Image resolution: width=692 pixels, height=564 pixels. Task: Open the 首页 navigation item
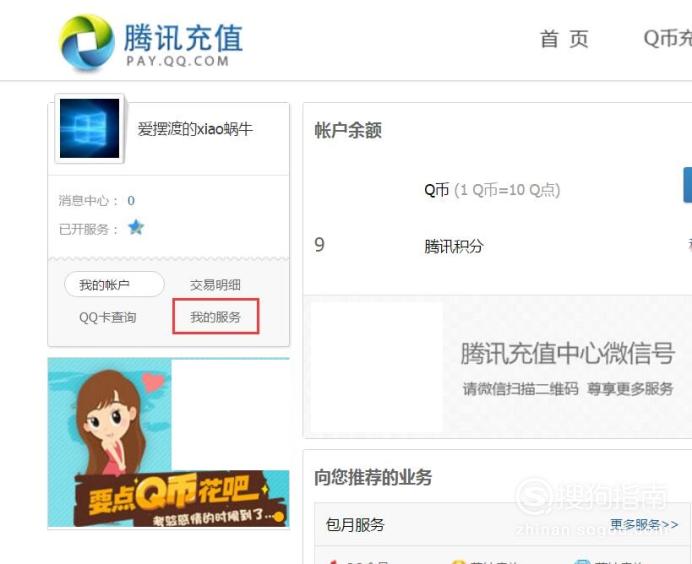[x=564, y=39]
